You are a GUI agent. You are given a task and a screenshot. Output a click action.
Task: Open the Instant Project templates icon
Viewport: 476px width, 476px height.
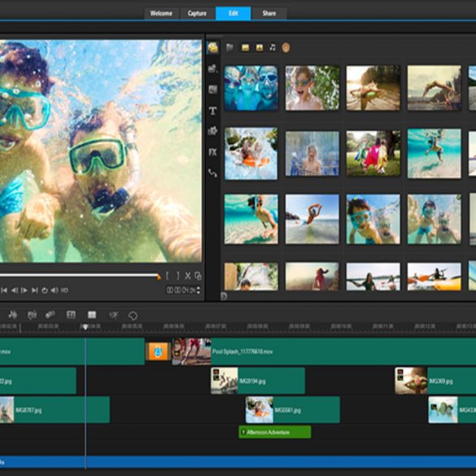pos(213,69)
